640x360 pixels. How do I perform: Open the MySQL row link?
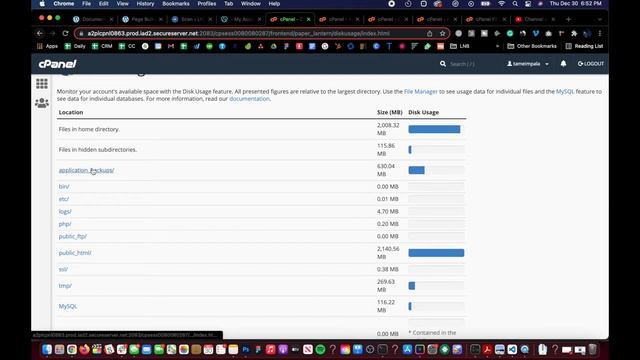click(68, 306)
